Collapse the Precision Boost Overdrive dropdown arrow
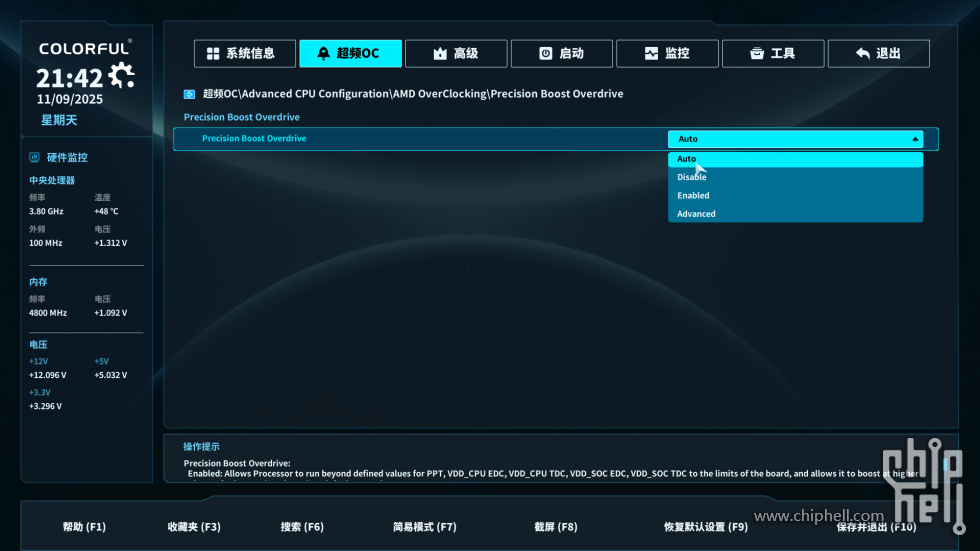The image size is (980, 551). [x=915, y=139]
